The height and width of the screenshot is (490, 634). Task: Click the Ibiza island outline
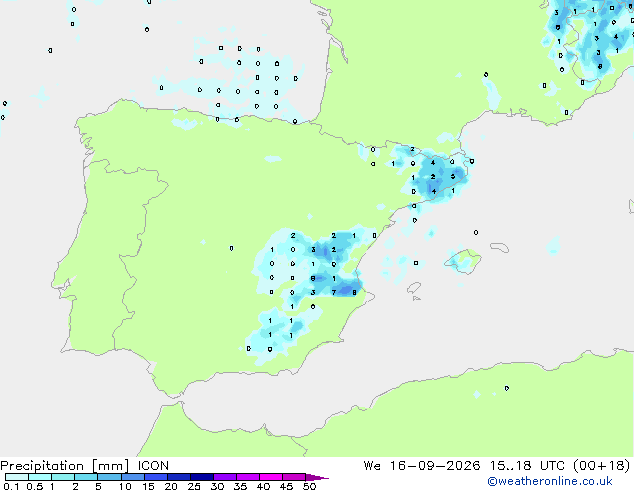[x=414, y=288]
